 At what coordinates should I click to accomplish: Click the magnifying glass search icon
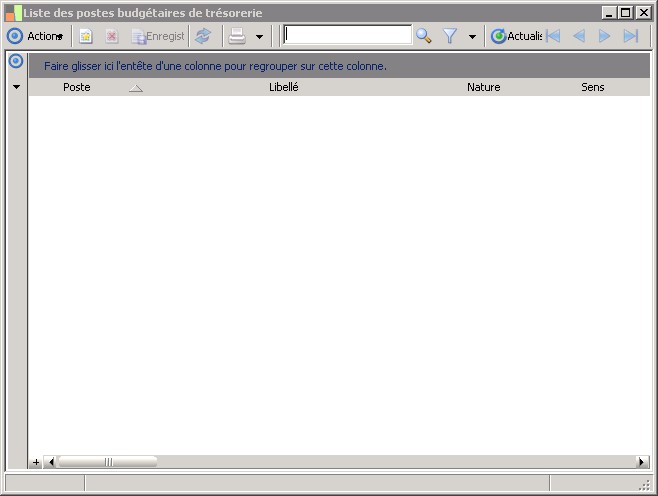(424, 36)
